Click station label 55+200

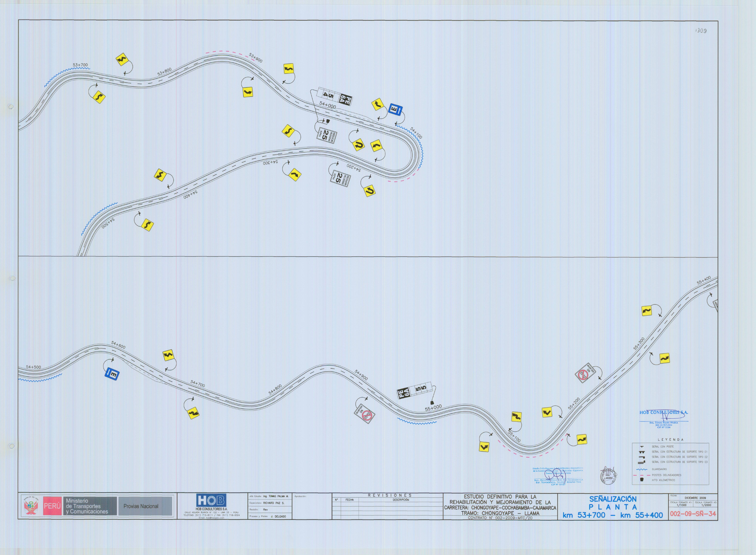pos(574,404)
